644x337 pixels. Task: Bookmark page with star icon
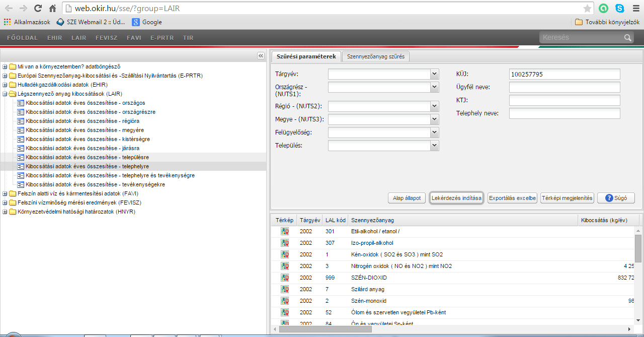(587, 9)
